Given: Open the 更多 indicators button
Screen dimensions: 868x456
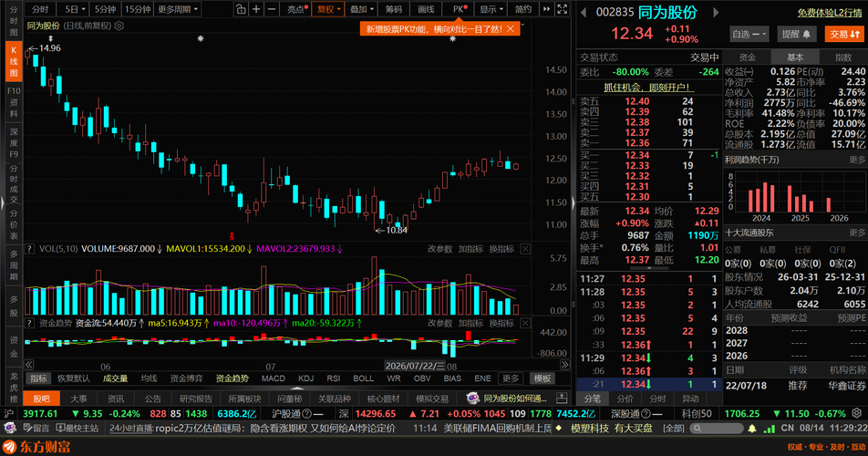Looking at the screenshot, I should (x=511, y=378).
